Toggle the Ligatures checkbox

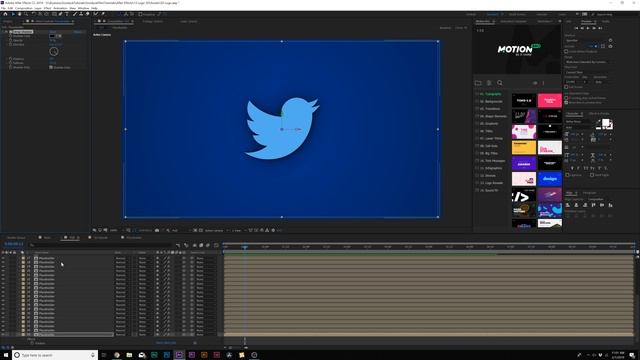click(567, 175)
